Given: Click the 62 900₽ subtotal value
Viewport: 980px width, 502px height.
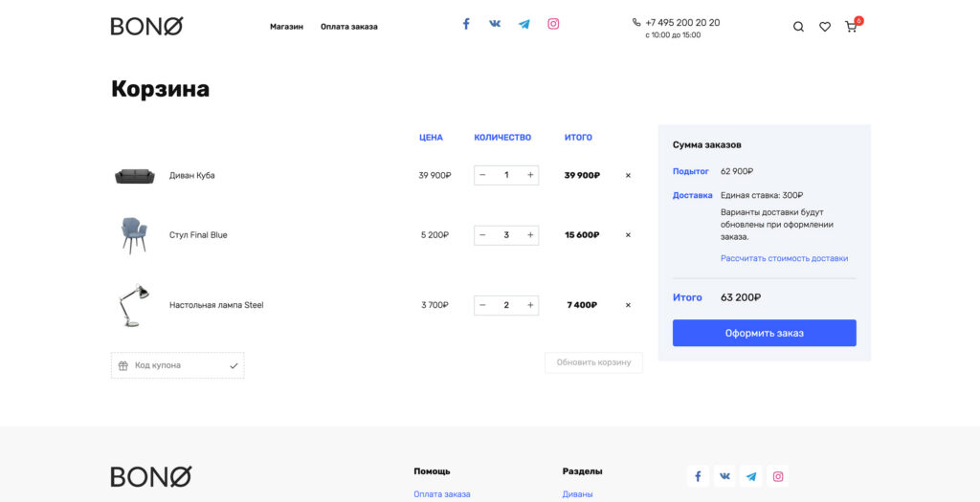Looking at the screenshot, I should [x=737, y=171].
